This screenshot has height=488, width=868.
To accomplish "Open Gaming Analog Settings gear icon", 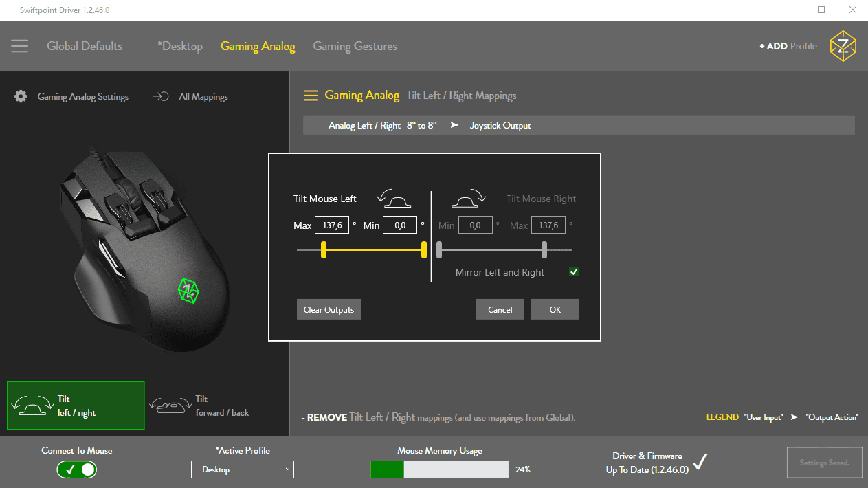I will click(21, 96).
